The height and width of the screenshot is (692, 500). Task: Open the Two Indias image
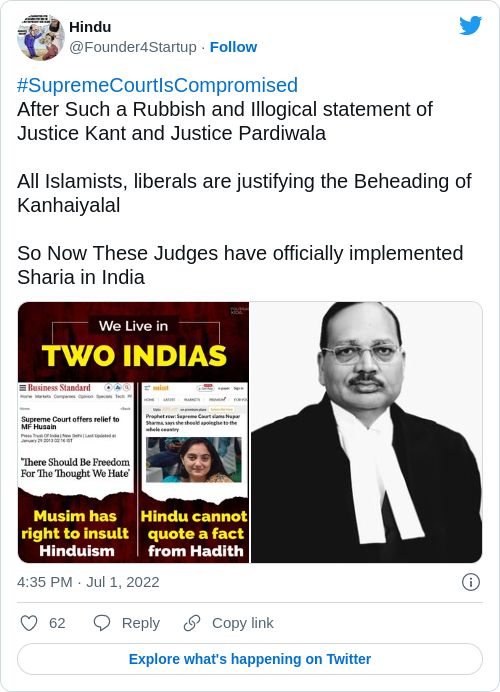point(133,432)
